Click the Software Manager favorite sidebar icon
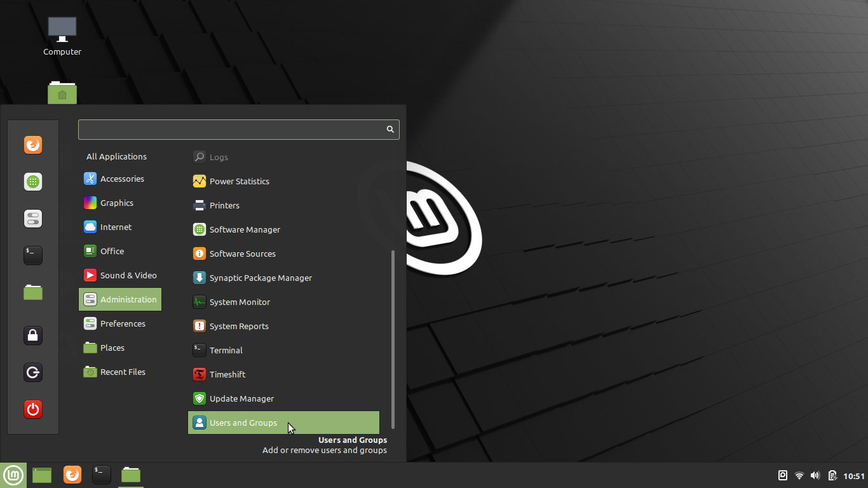This screenshot has width=868, height=488. point(33,182)
